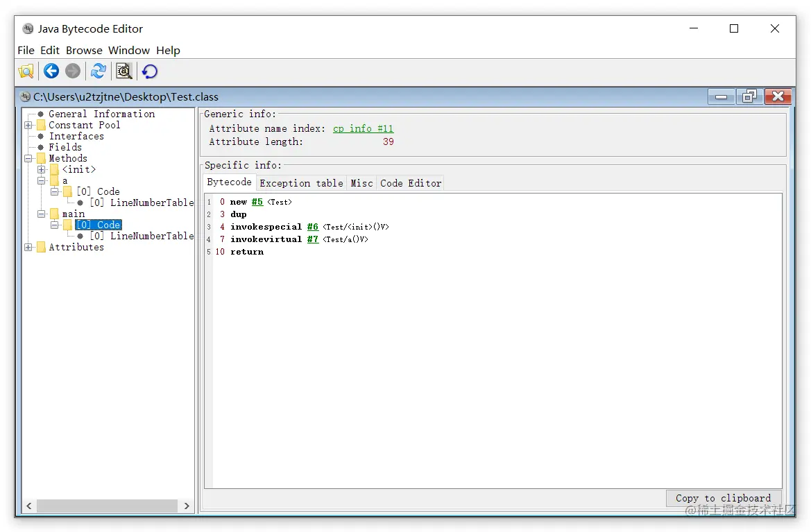This screenshot has width=811, height=532.
Task: Click the tree scrollbar left arrow
Action: (x=29, y=506)
